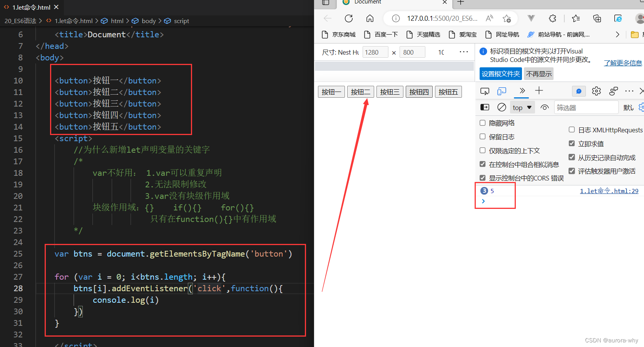Open DevTools inspect element picker

[x=485, y=91]
